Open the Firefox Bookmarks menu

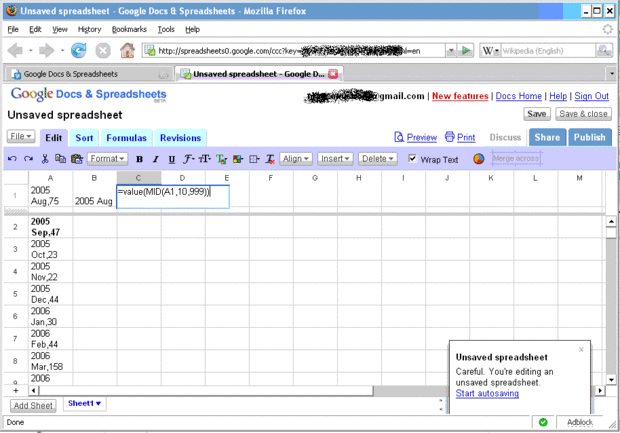coord(129,29)
